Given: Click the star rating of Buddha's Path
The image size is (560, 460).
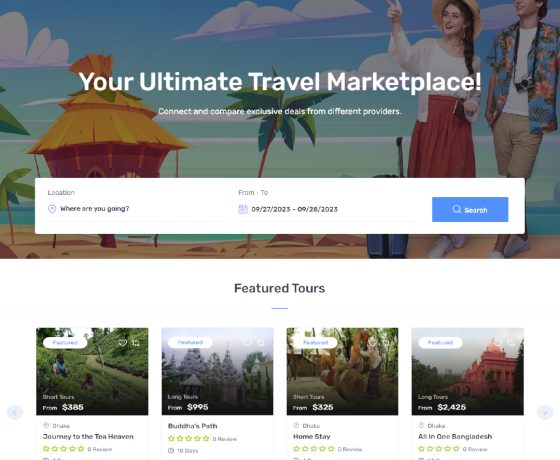Looking at the screenshot, I should (x=189, y=439).
